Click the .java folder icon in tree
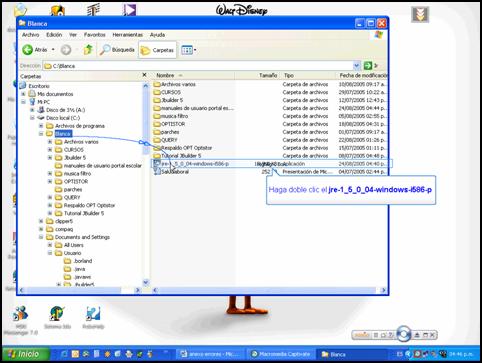The width and height of the screenshot is (482, 363). coord(67,269)
